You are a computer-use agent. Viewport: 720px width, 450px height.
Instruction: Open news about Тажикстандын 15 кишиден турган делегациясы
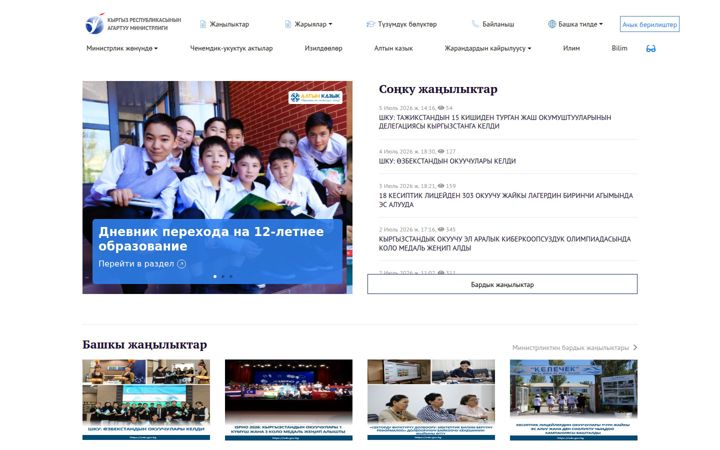click(495, 122)
